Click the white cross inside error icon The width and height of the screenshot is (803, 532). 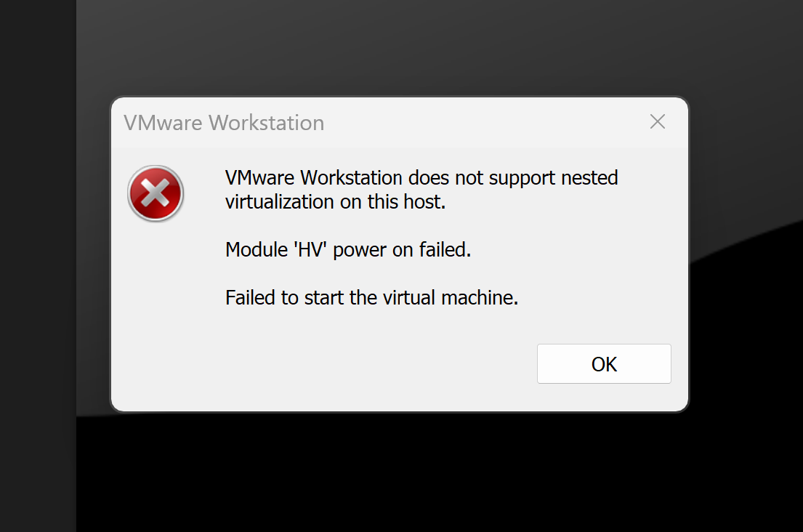pyautogui.click(x=156, y=193)
